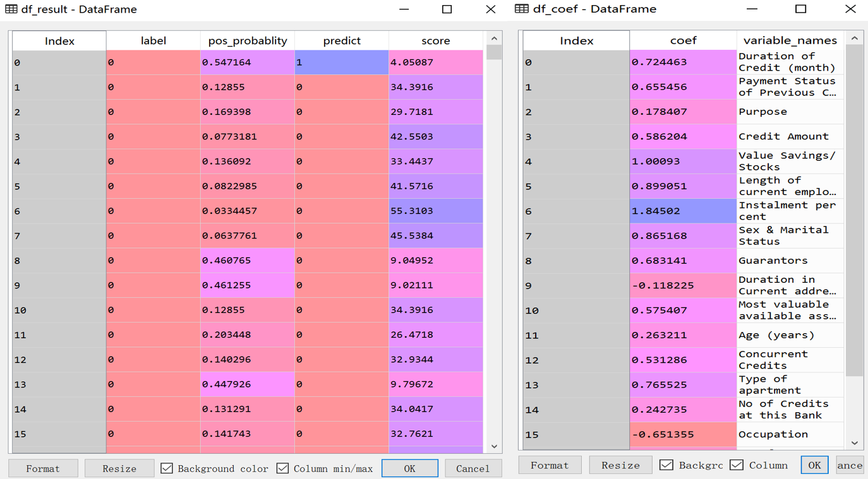868x479 pixels.
Task: Select score cell 4.05087
Action: tap(436, 62)
